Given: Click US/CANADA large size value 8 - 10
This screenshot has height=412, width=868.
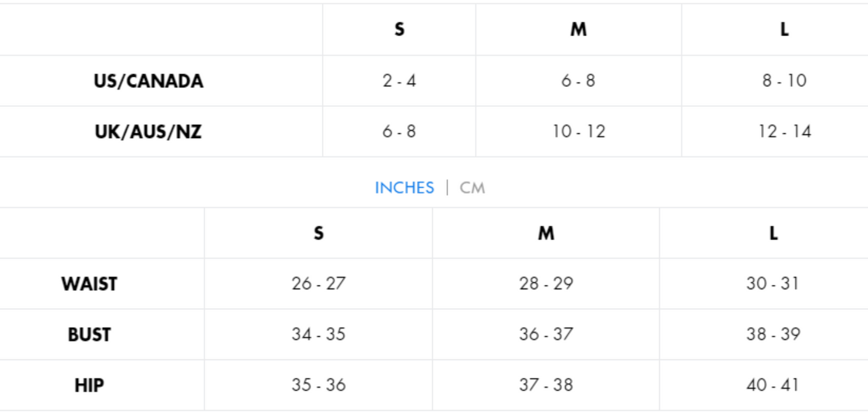Looking at the screenshot, I should coord(784,80).
